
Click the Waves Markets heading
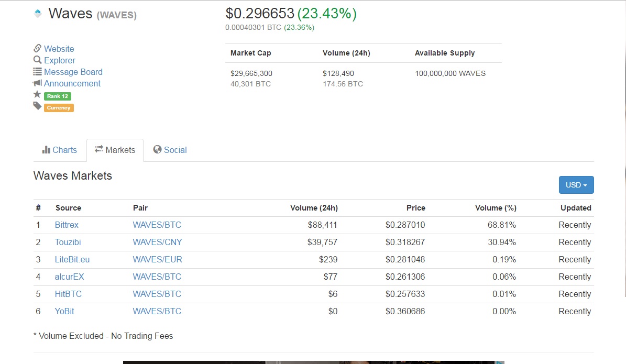click(73, 175)
